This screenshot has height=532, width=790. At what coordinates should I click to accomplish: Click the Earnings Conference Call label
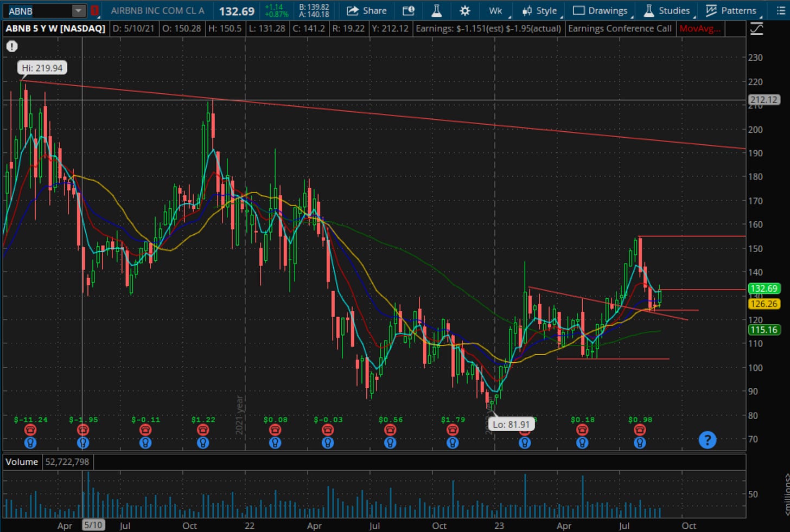coord(620,28)
